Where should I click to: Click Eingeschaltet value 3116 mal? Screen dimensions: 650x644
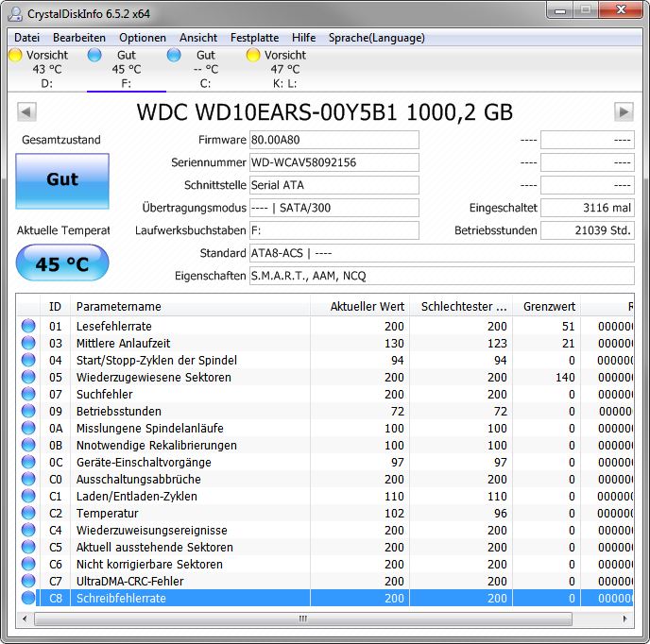click(588, 208)
